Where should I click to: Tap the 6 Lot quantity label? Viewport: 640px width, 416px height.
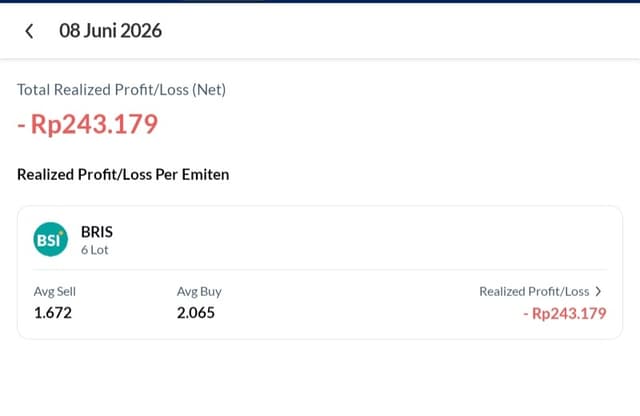point(94,250)
